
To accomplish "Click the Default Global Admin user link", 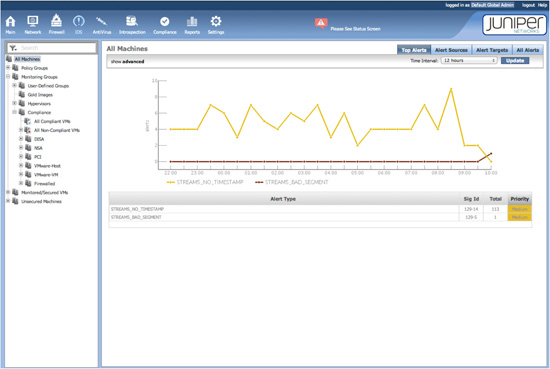I will (x=492, y=5).
